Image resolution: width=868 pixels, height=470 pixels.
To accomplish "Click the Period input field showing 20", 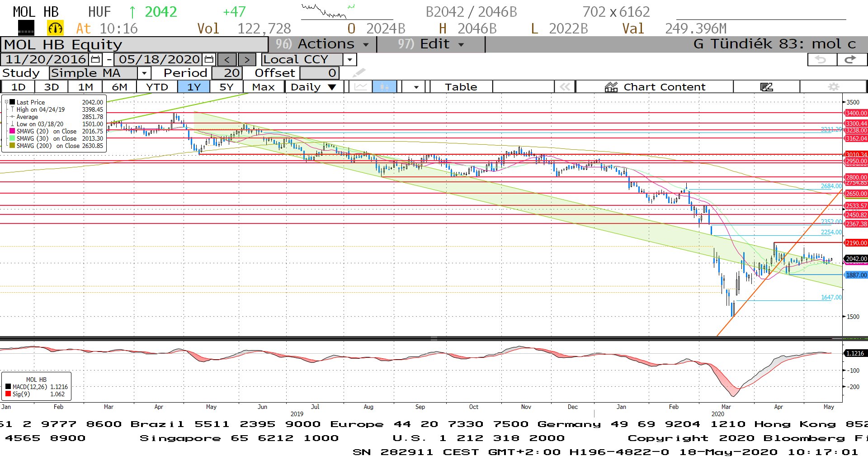I will tap(227, 73).
